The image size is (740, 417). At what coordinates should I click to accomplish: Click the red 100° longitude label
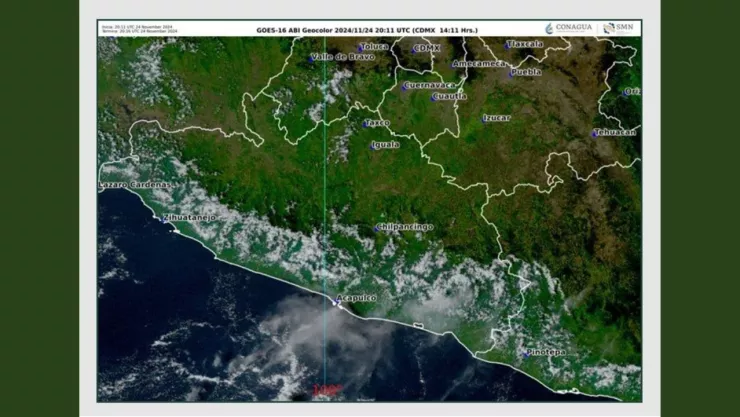pos(327,390)
